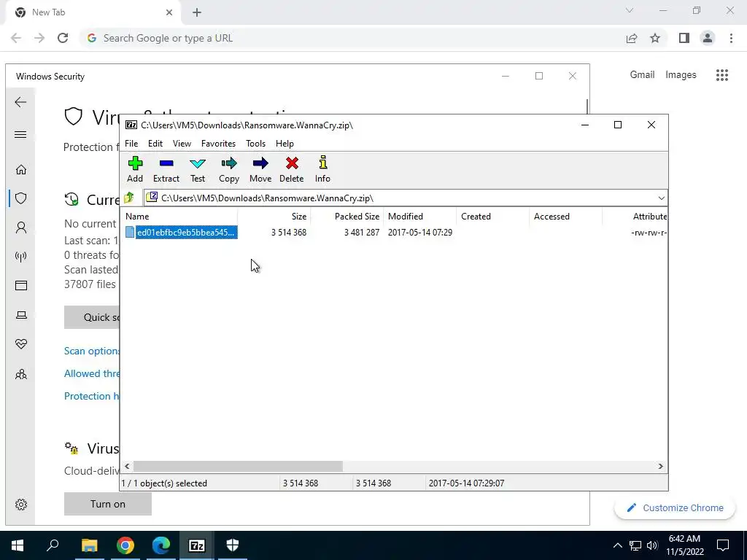Go back in Windows Security window
Viewport: 747px width, 560px height.
click(20, 102)
